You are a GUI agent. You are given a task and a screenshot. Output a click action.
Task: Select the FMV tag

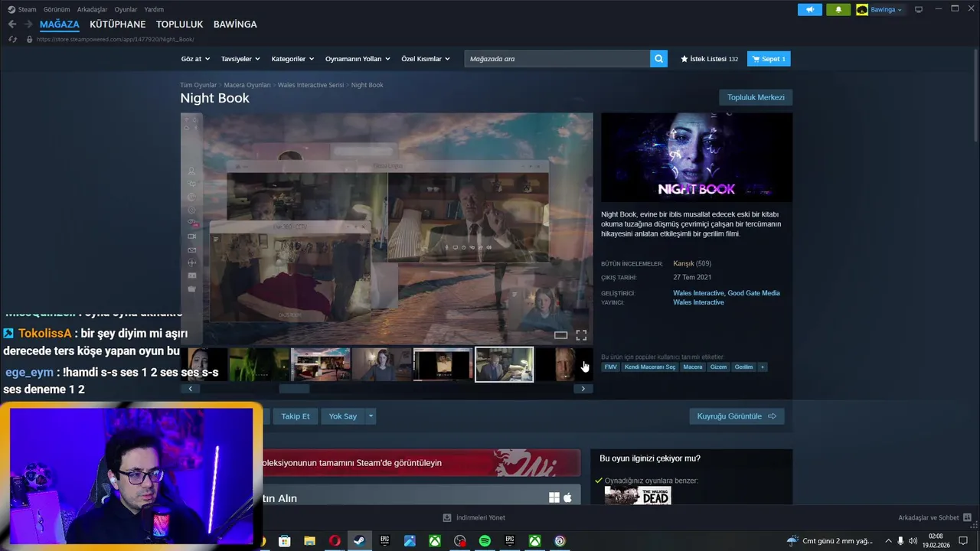pos(610,367)
